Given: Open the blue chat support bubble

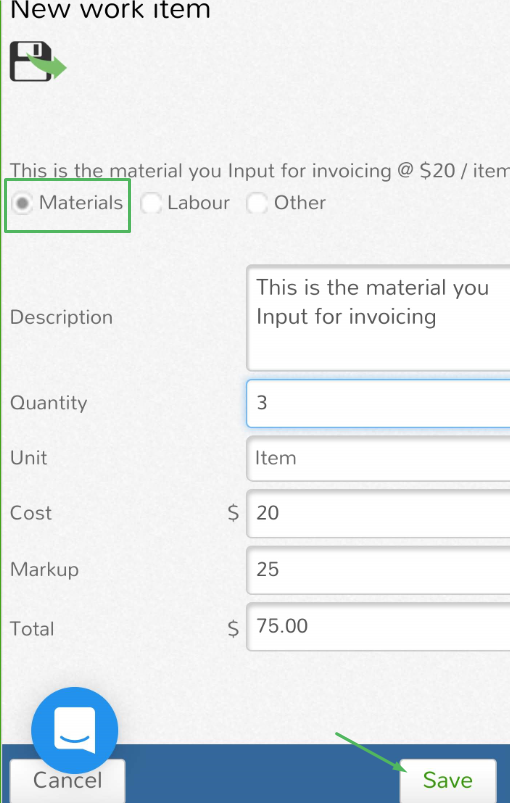Looking at the screenshot, I should pyautogui.click(x=75, y=730).
